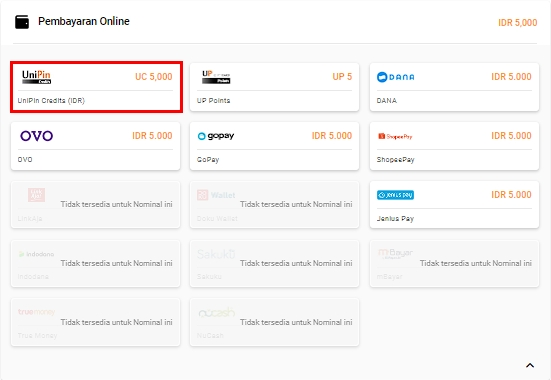The width and height of the screenshot is (551, 380).
Task: Click the disabled LinkAja payment card
Action: pyautogui.click(x=95, y=205)
